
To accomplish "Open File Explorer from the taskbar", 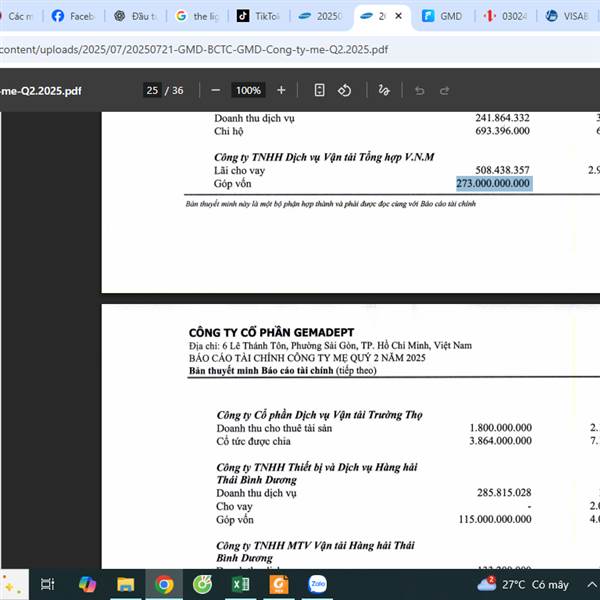I will [126, 584].
